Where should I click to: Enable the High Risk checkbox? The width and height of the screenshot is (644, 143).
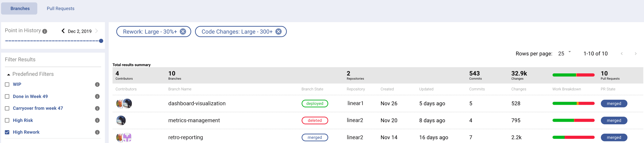click(7, 120)
